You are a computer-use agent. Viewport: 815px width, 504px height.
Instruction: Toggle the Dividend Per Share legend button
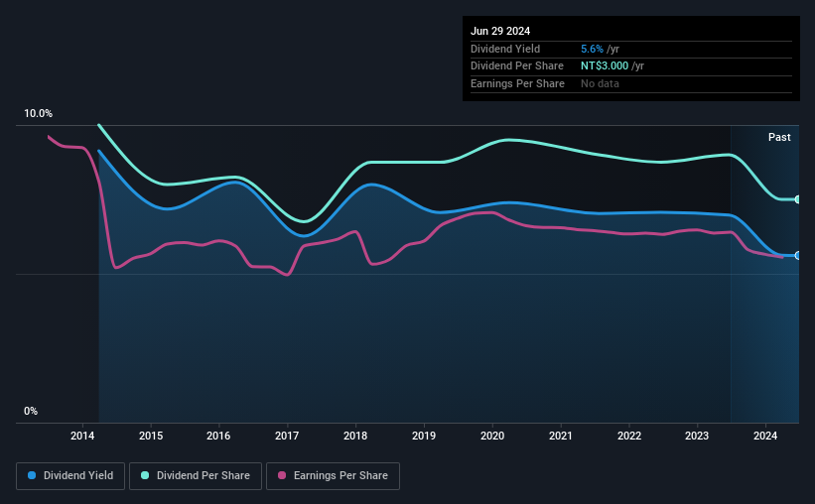196,476
